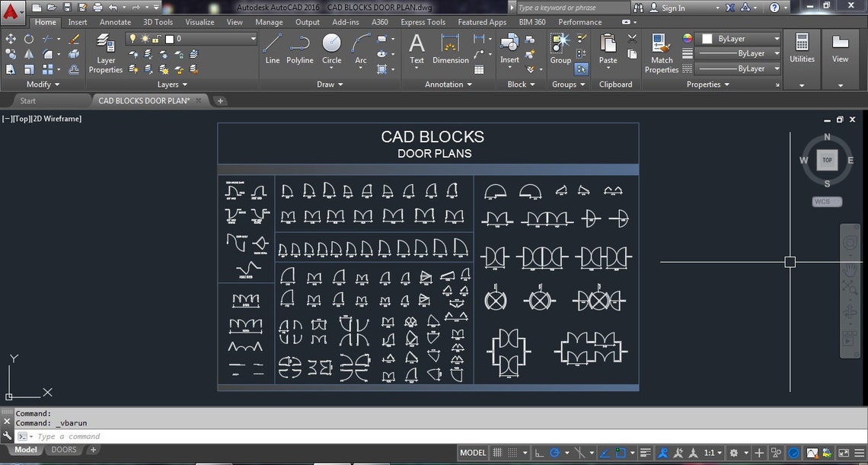The height and width of the screenshot is (465, 868).
Task: Switch to the Insert ribbon tab
Action: coord(77,22)
